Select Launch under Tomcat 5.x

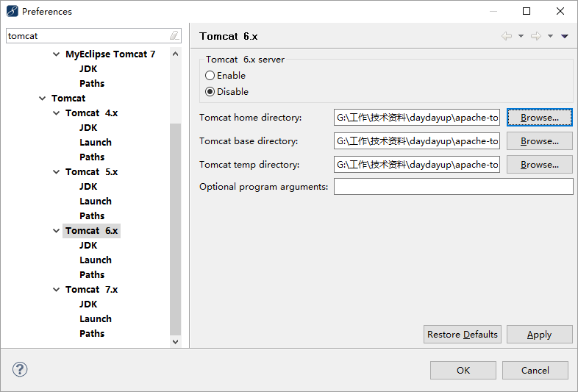(x=96, y=201)
